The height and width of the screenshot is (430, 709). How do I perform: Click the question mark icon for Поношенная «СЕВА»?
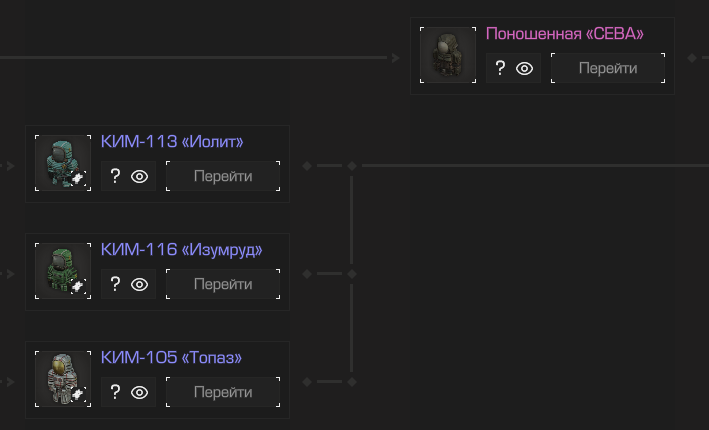pyautogui.click(x=501, y=69)
